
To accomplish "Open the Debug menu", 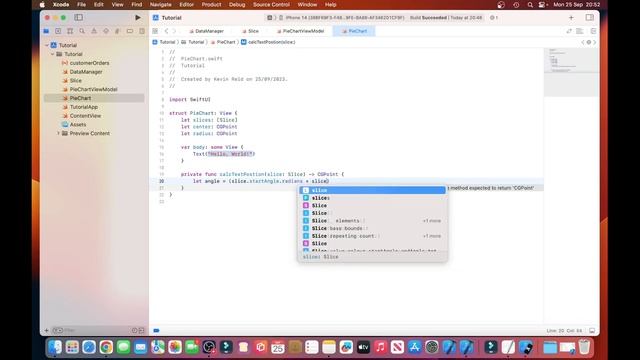I will click(237, 4).
